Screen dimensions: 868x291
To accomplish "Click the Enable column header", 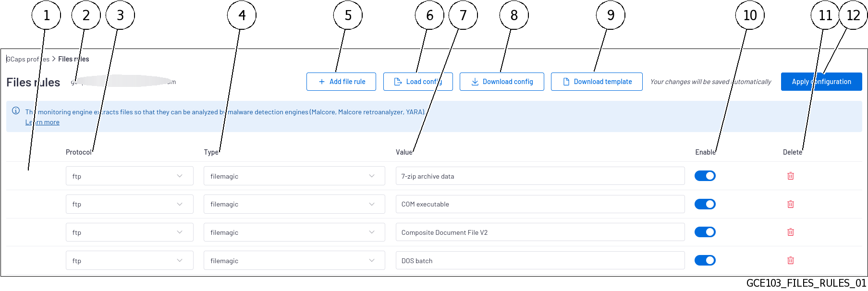I will (x=706, y=152).
